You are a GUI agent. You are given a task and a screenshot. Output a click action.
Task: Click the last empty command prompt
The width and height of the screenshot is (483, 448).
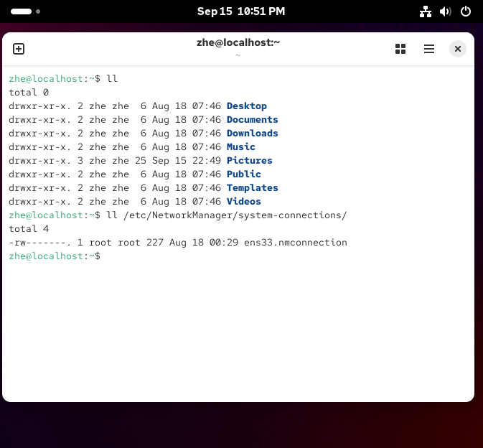point(55,256)
